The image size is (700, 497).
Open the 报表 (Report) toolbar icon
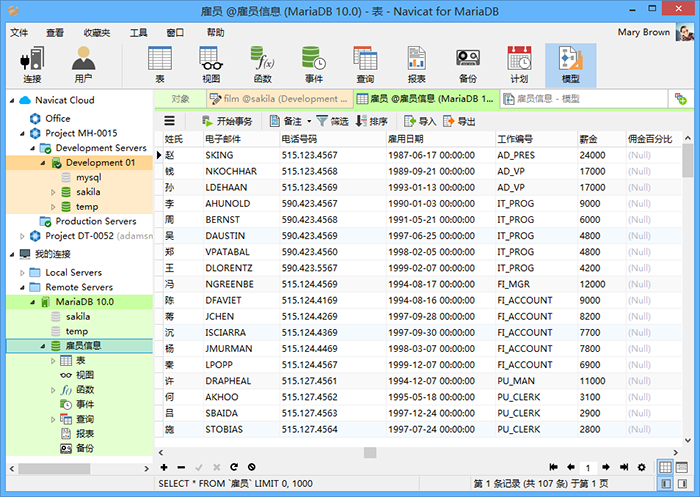pos(417,65)
